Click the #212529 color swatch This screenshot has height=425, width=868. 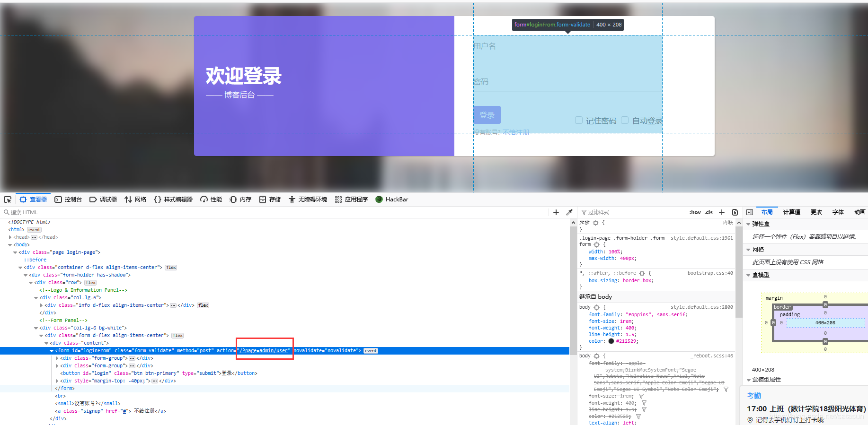click(611, 341)
